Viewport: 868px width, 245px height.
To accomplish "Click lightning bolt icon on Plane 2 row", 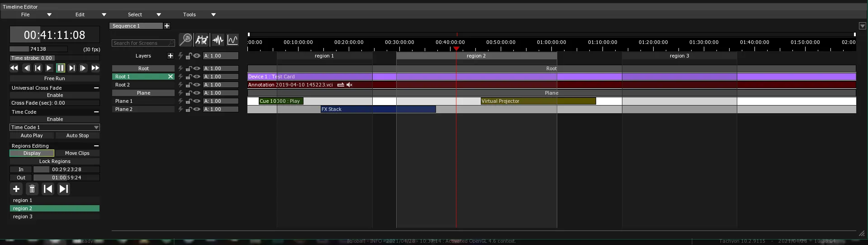I will click(180, 109).
